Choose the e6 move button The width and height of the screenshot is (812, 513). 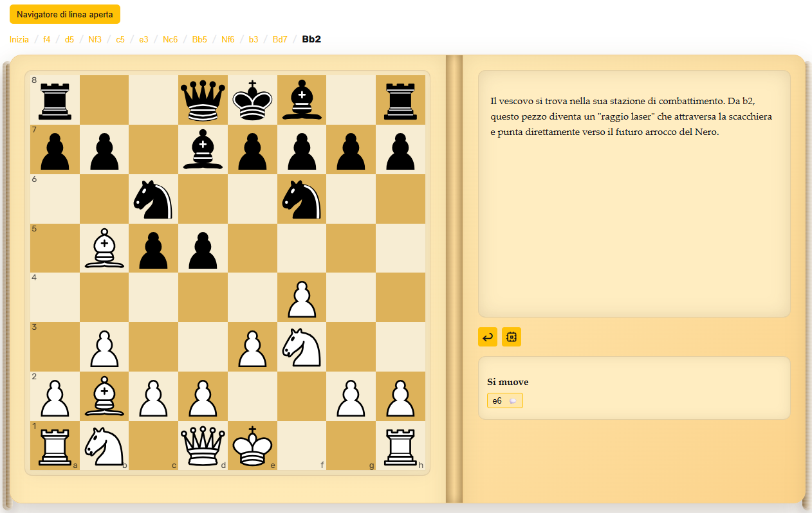click(x=497, y=401)
